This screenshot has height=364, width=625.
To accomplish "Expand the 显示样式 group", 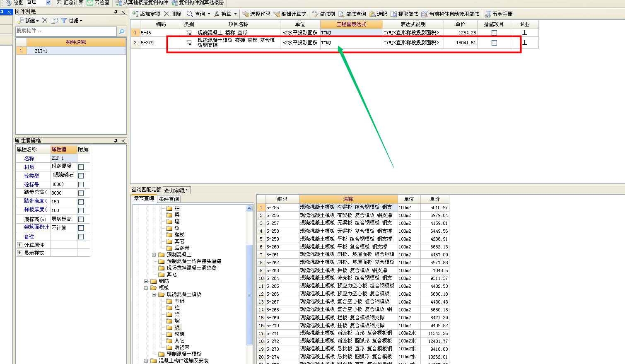I will [19, 253].
